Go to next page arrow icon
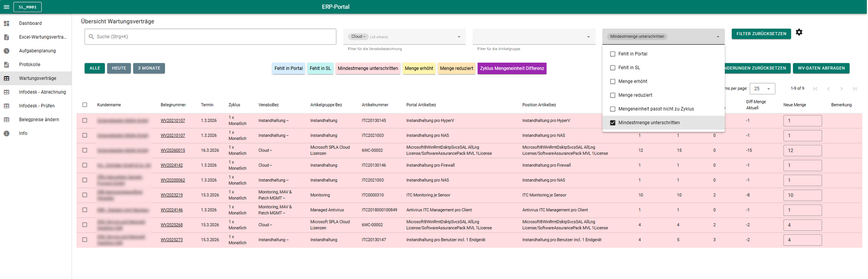This screenshot has width=868, height=279. tap(841, 89)
